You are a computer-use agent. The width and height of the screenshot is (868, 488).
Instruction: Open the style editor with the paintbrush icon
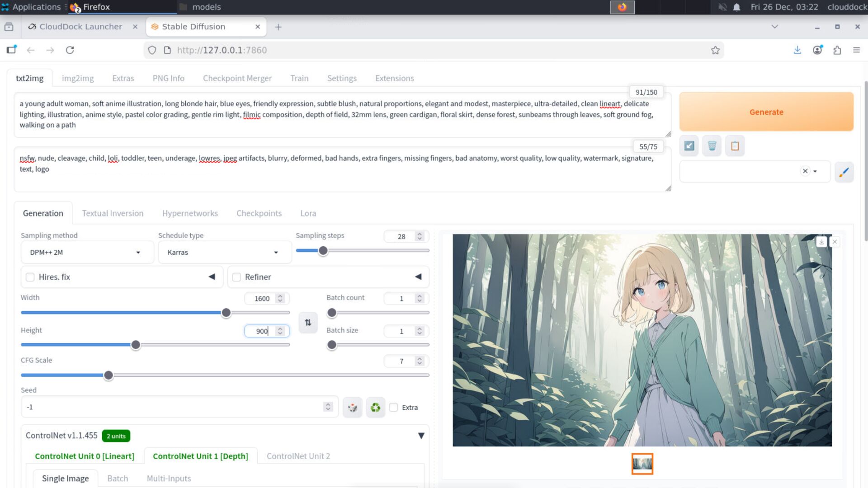point(844,172)
